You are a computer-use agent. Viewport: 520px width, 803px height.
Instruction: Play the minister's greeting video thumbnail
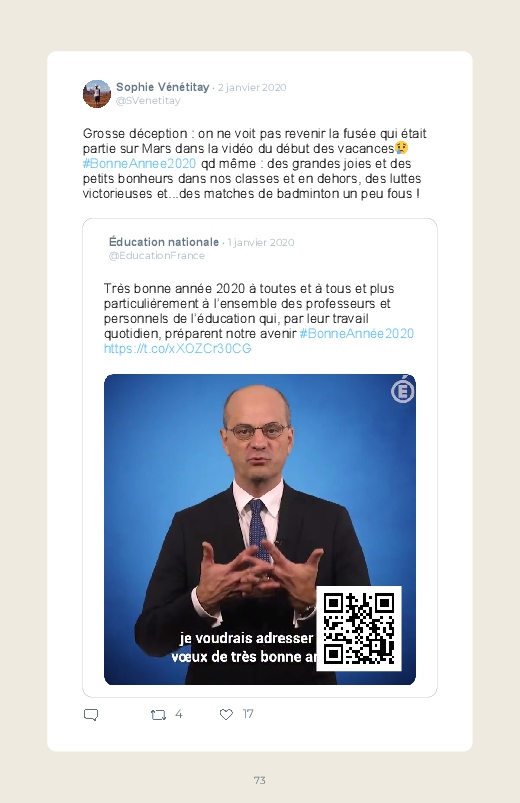point(260,529)
